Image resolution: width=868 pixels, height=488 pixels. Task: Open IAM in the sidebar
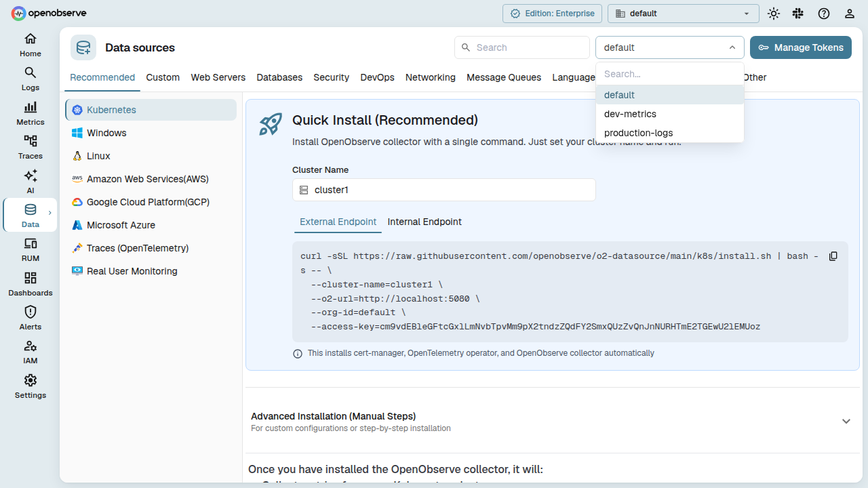31,352
